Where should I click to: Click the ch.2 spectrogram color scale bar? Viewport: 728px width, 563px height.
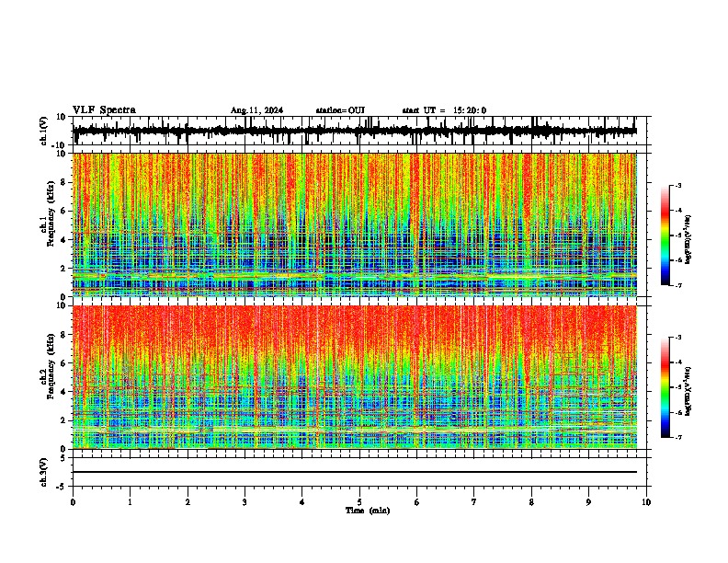coord(665,387)
